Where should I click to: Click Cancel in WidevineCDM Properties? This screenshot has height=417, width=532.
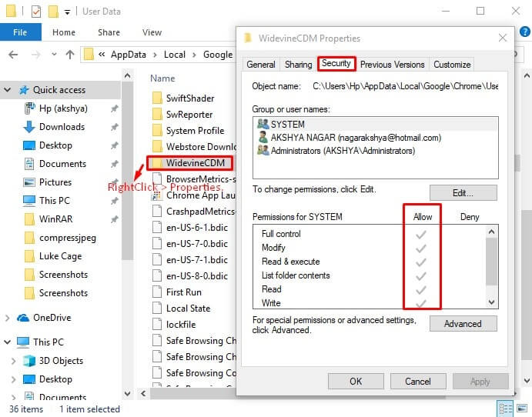pos(418,382)
